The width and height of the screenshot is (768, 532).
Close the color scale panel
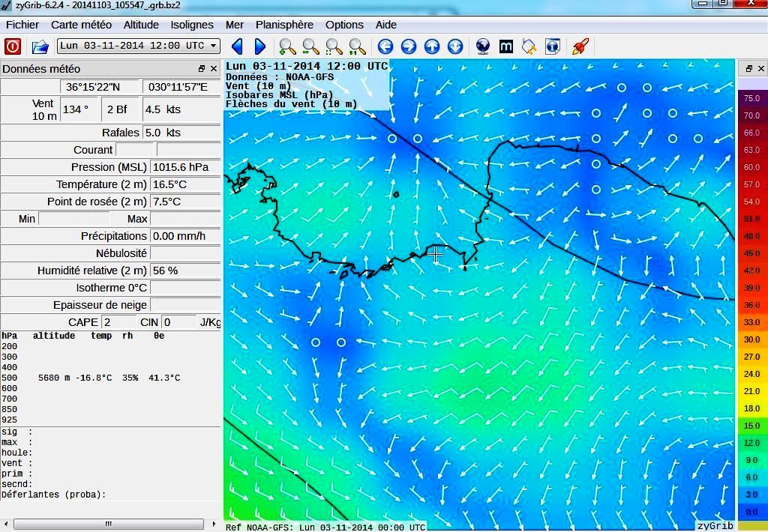(761, 69)
